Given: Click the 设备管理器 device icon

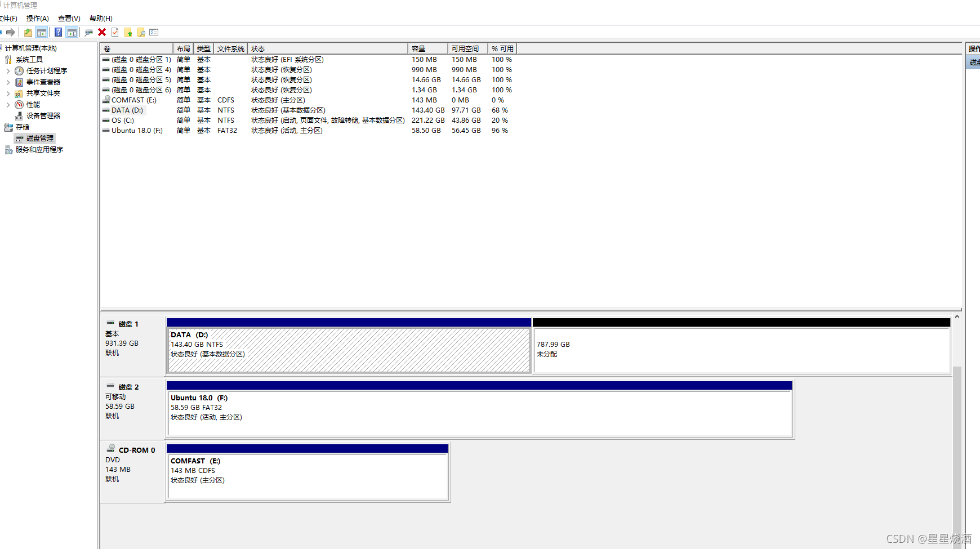Looking at the screenshot, I should pos(19,116).
